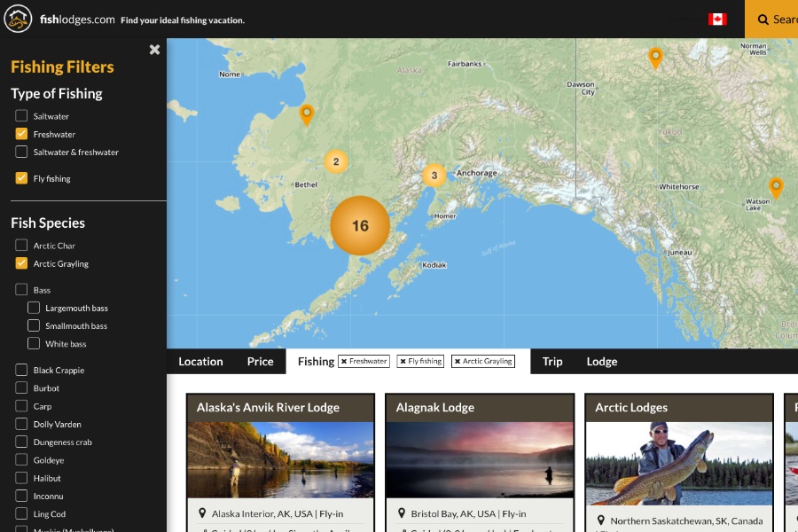Click the orange Search button
The height and width of the screenshot is (532, 798).
771,20
